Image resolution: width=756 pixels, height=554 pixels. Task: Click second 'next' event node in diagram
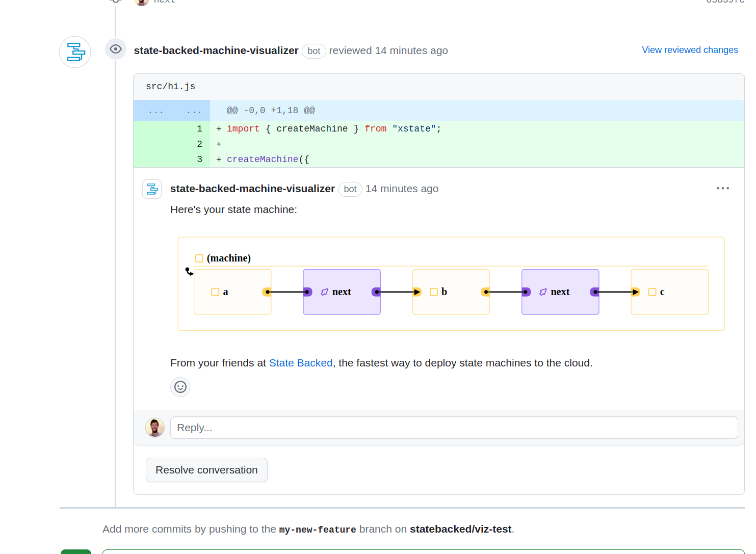[560, 292]
